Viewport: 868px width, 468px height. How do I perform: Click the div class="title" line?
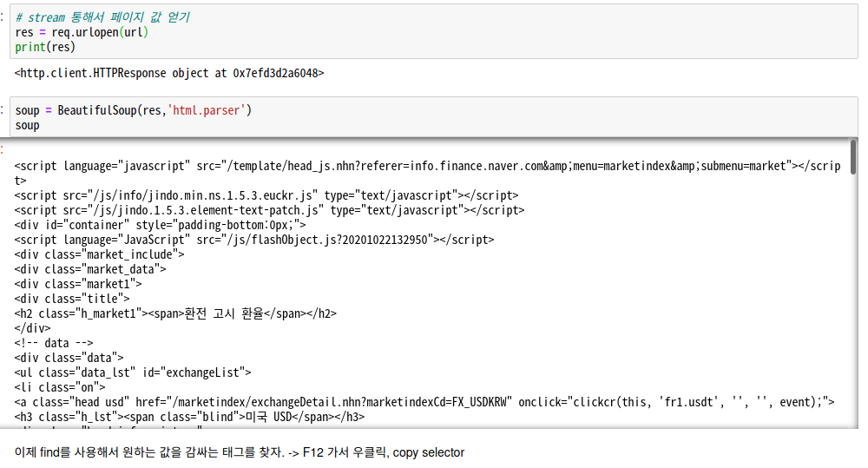(72, 299)
